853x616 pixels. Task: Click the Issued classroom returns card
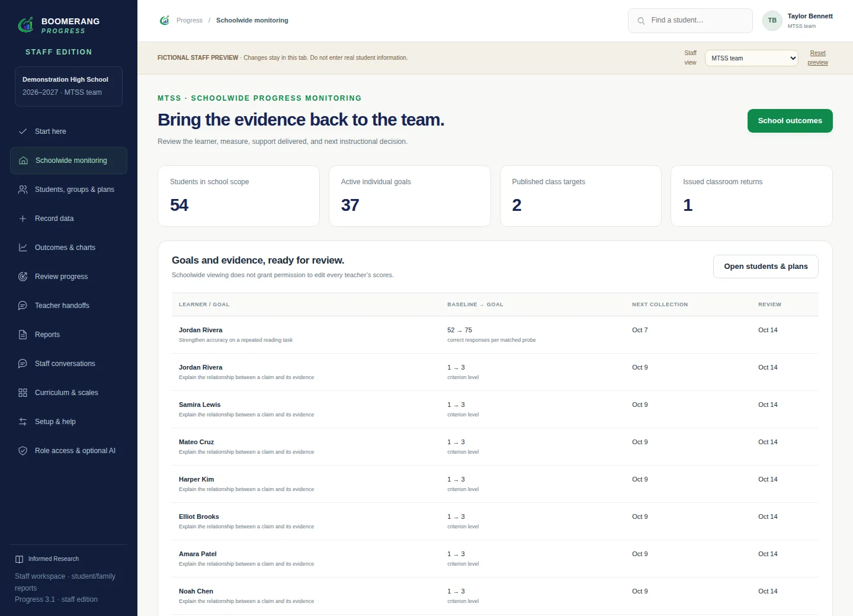pyautogui.click(x=751, y=196)
